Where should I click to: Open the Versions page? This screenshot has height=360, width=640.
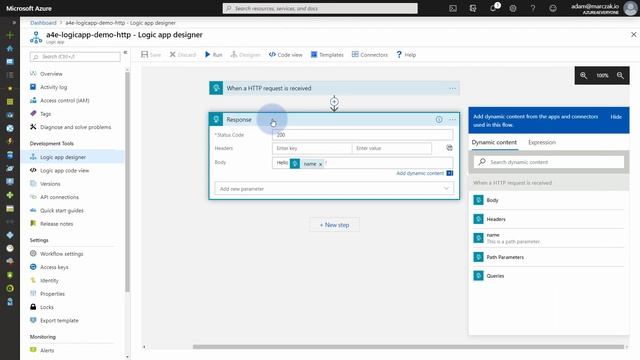50,184
